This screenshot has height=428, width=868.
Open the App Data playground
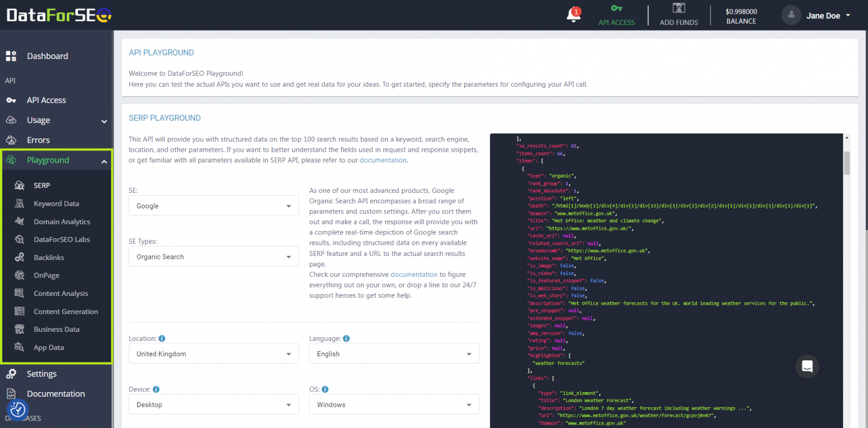coord(49,347)
